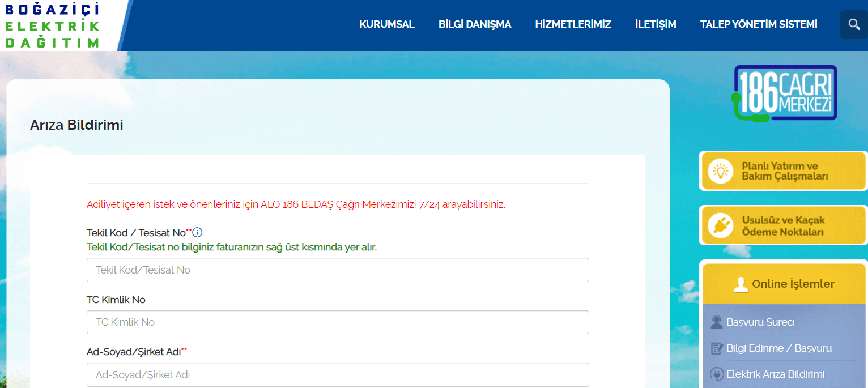Expand the HİZMETLERİMİZ menu

[573, 24]
